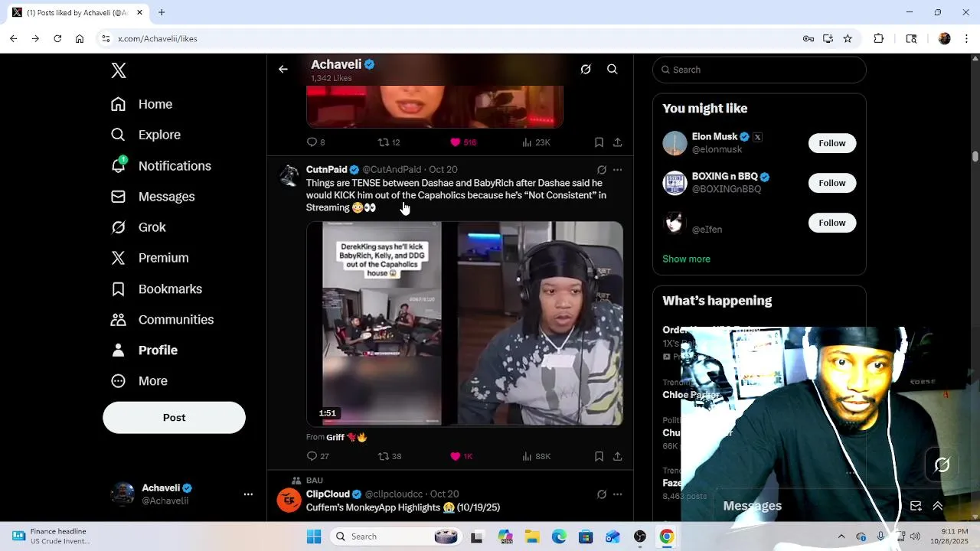Click the X search input field
Image resolution: width=980 pixels, height=551 pixels.
tap(759, 70)
